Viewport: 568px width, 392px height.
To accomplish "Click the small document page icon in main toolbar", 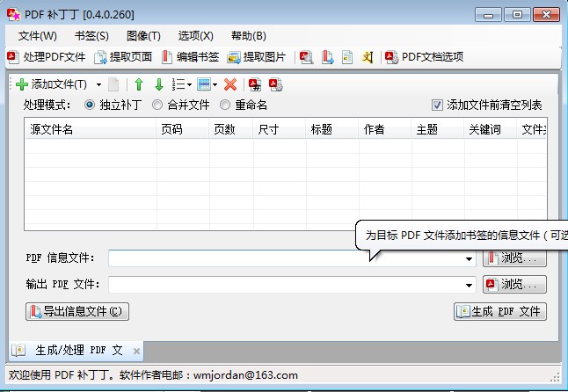I will (347, 57).
